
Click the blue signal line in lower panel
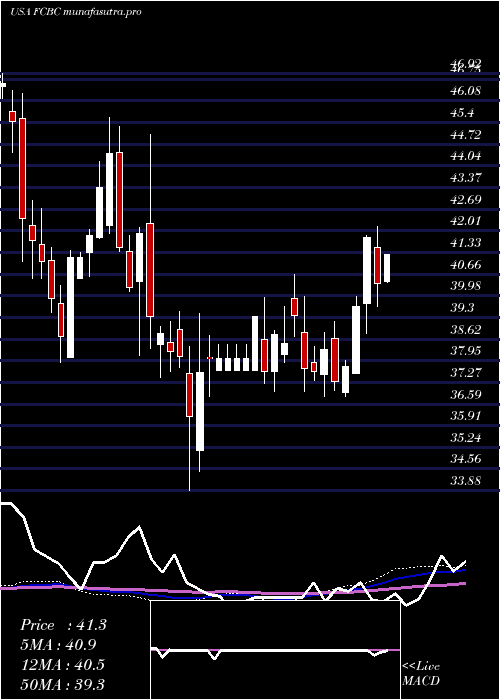click(x=402, y=577)
